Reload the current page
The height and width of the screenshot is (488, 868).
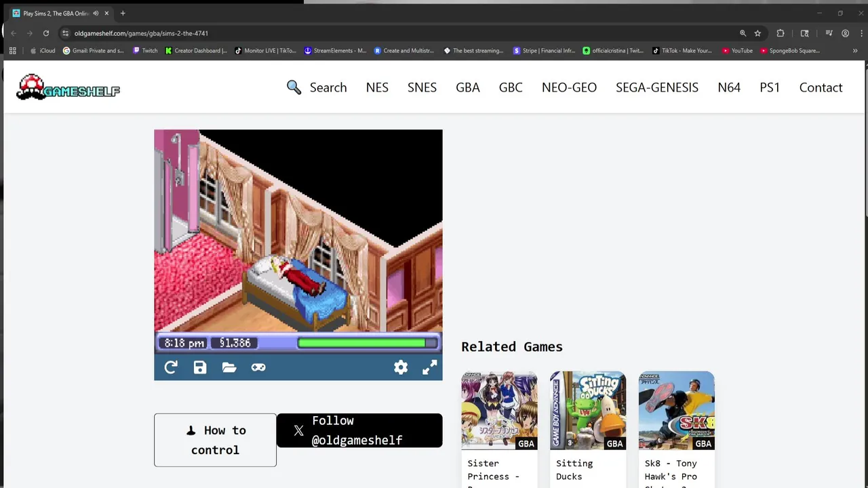[46, 33]
